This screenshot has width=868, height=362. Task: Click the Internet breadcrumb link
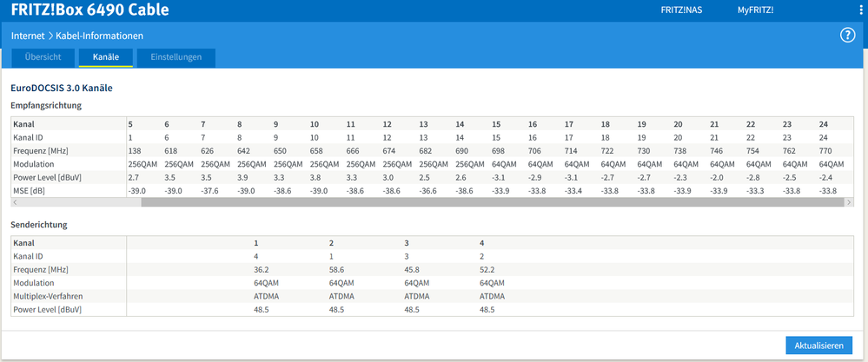[28, 36]
